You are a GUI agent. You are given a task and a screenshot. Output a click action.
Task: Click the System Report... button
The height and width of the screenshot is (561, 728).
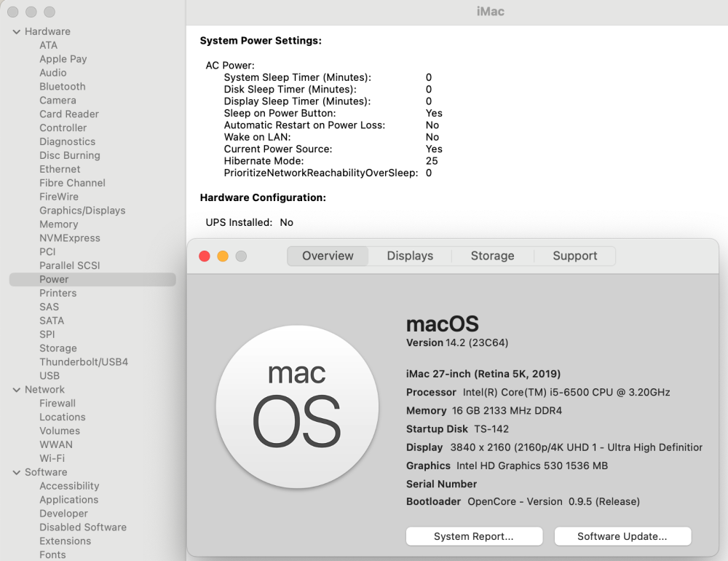point(474,536)
